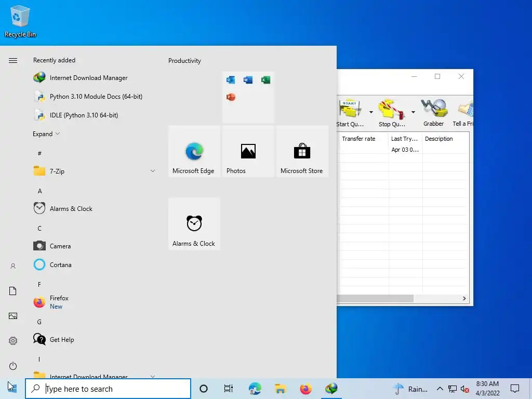The height and width of the screenshot is (399, 532).
Task: Click Tell a Friend in IDM toolbar
Action: pos(462,113)
